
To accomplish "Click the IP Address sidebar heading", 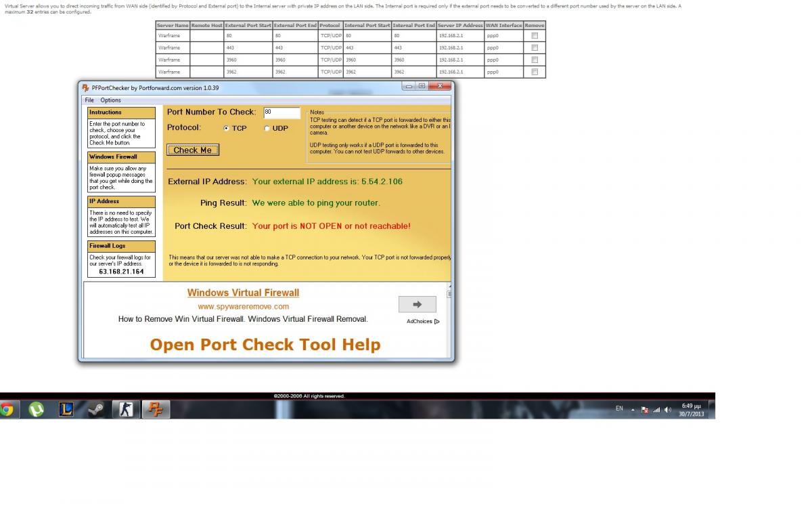I will (121, 201).
